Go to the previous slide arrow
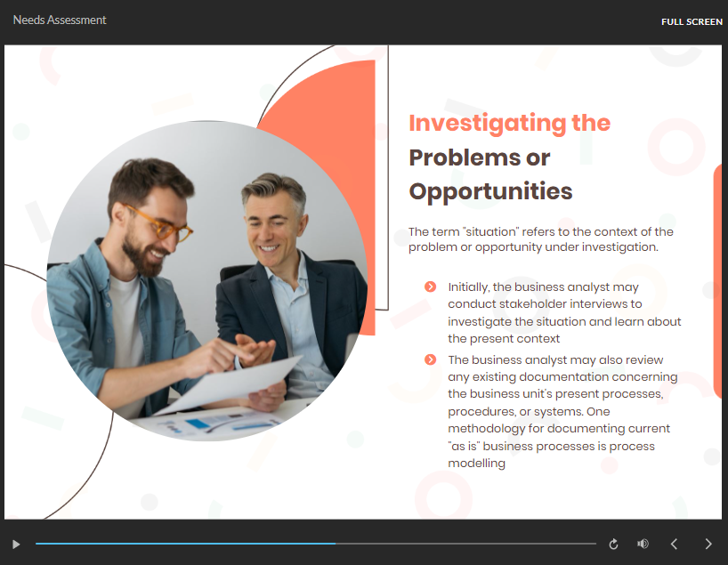Screen dimensions: 728x565 point(674,544)
